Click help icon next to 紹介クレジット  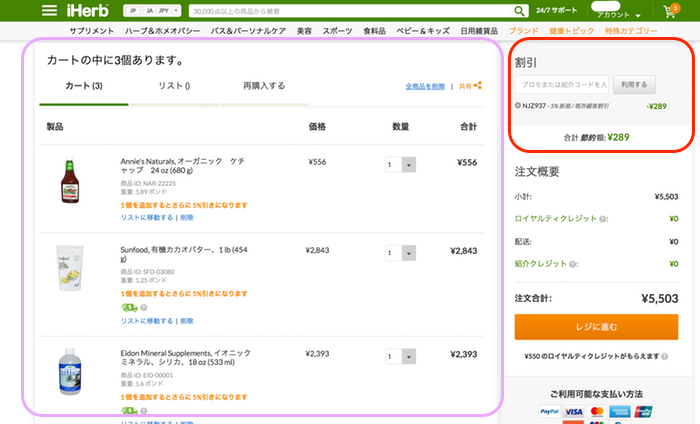pos(572,264)
